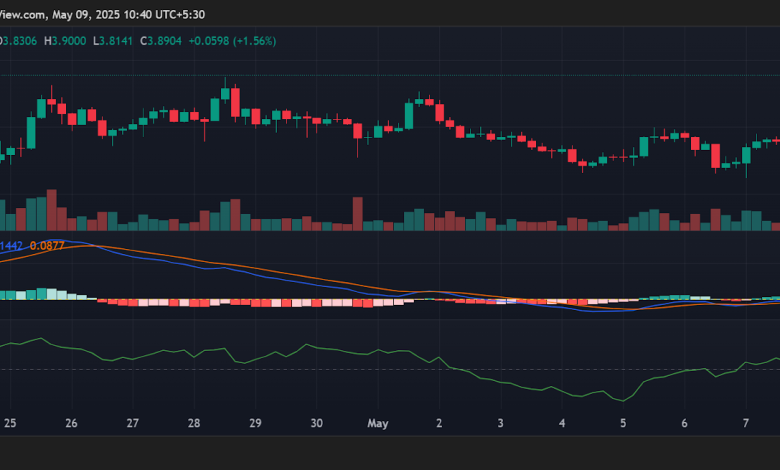Viewport: 780px width, 470px height.
Task: Select the date label 30 on time axis
Action: click(x=316, y=423)
